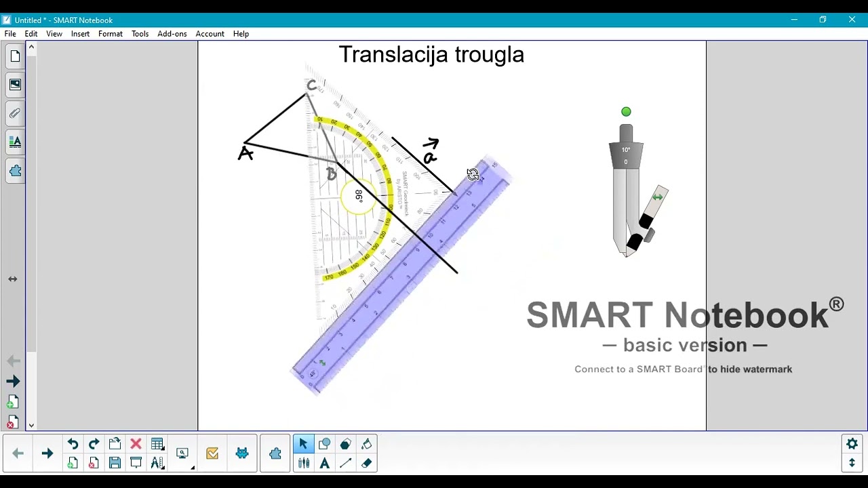Click the Add-ons puzzle button in toolbar
Viewport: 868px width, 488px height.
(x=275, y=453)
